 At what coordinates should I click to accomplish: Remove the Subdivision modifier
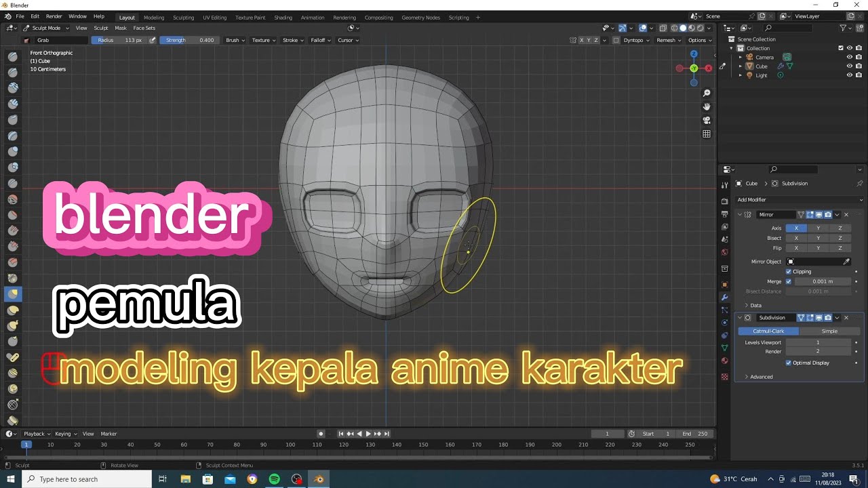(x=846, y=318)
